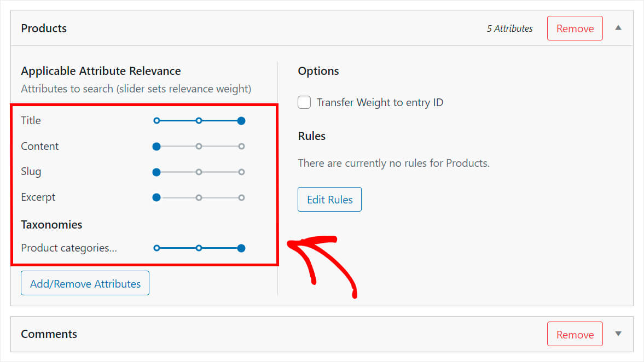Set Content slider to maximum weight

point(241,147)
